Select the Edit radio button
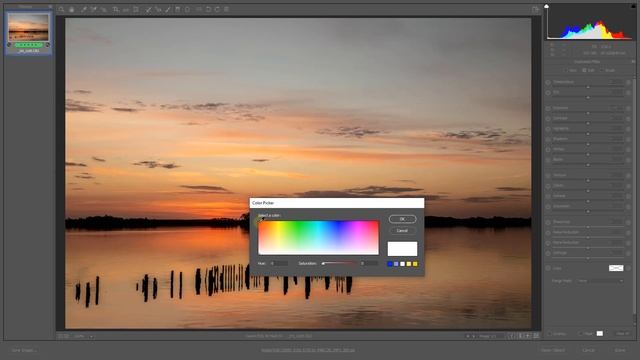The width and height of the screenshot is (640, 360). [x=584, y=70]
